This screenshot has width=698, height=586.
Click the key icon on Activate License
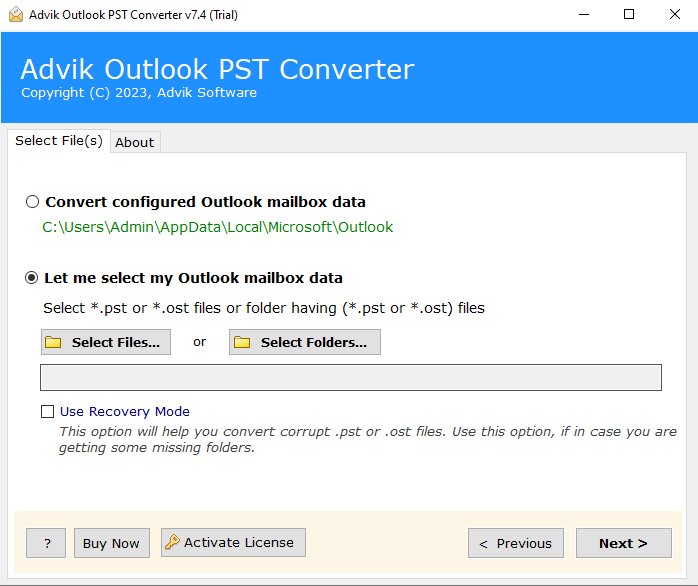[172, 542]
